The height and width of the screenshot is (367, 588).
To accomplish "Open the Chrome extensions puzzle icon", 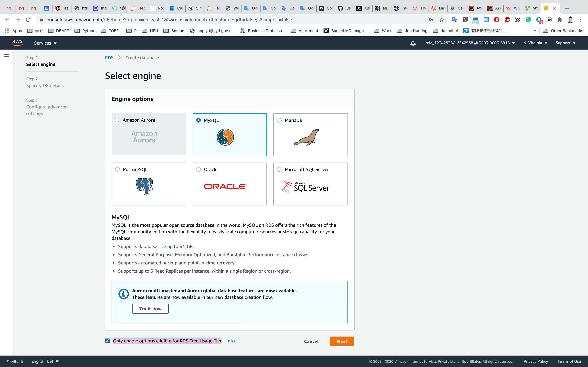I will tap(560, 20).
